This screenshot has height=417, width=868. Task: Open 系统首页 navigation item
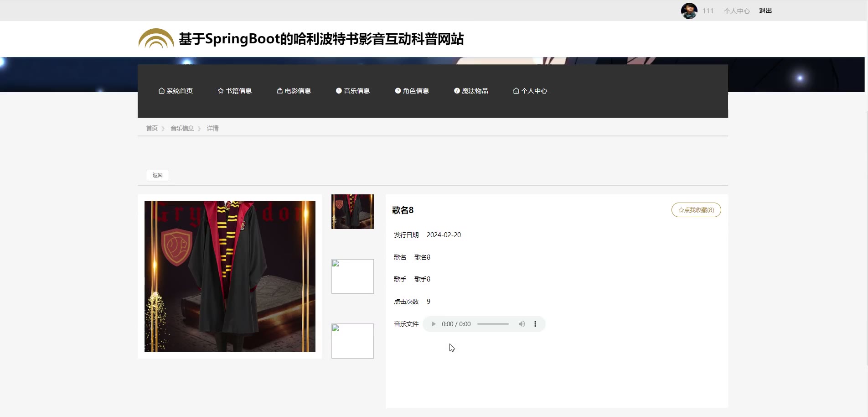coord(176,91)
